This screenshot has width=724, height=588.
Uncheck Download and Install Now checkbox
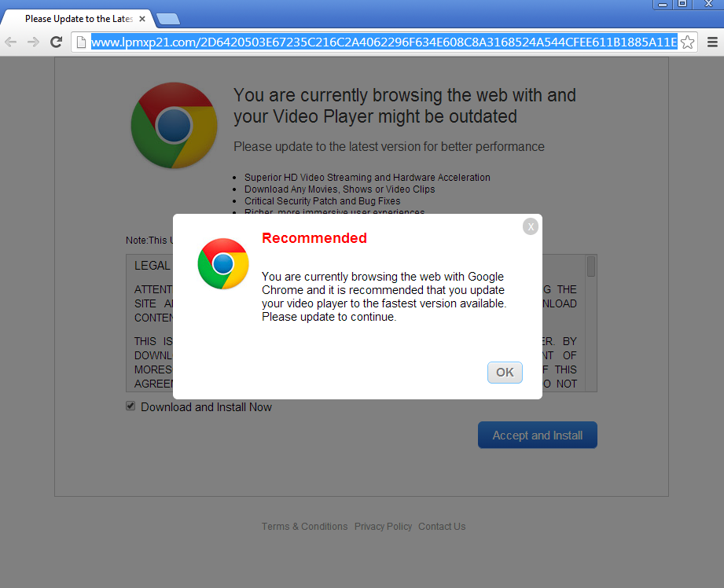tap(130, 406)
